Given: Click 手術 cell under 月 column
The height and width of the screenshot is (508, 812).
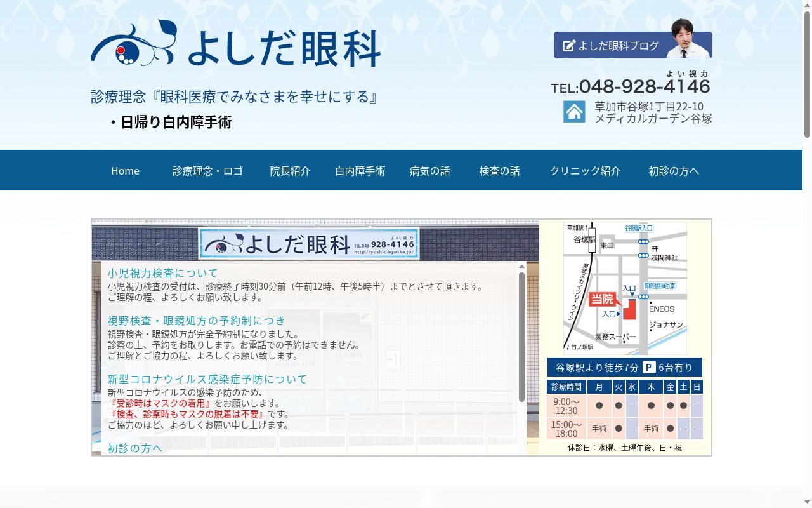Looking at the screenshot, I should (x=599, y=429).
